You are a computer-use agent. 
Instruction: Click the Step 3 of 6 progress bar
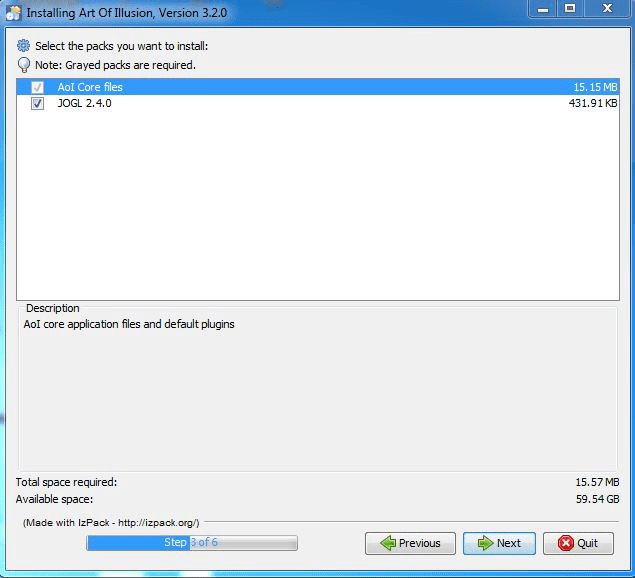[192, 542]
